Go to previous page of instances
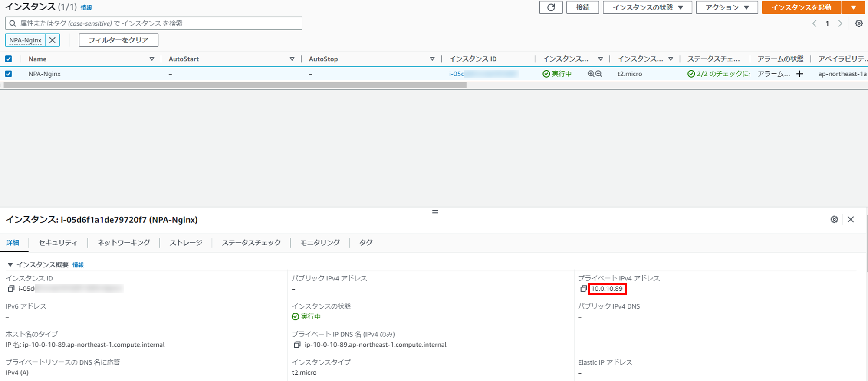 [x=814, y=23]
